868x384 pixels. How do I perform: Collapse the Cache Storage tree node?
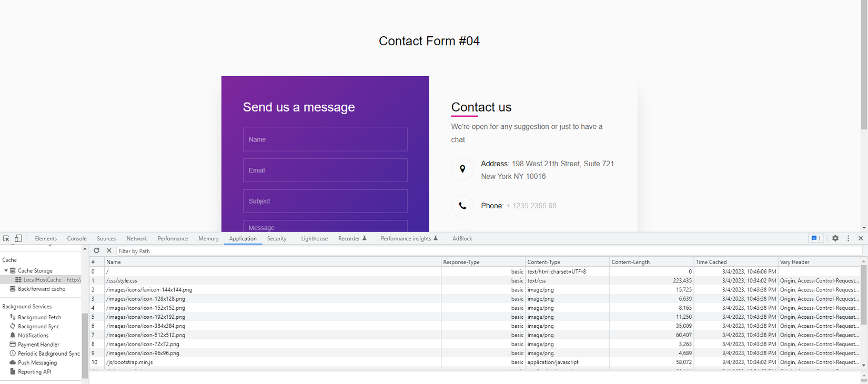6,270
